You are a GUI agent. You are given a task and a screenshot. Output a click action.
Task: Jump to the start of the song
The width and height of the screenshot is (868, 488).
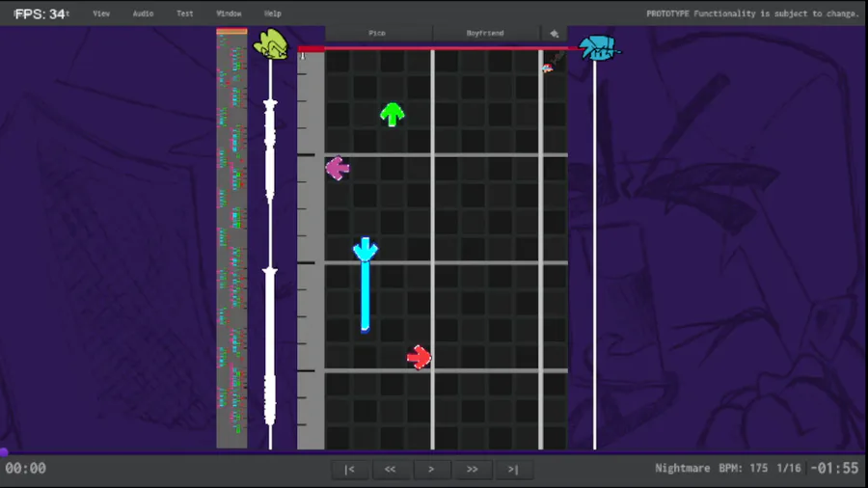(349, 469)
